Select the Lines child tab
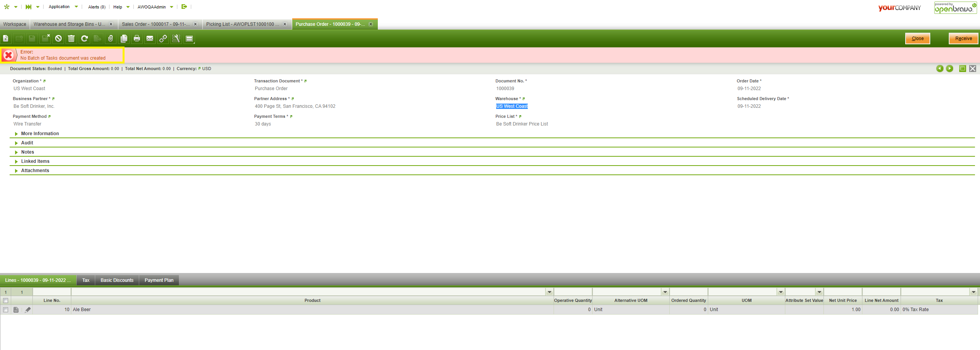This screenshot has height=350, width=980. click(x=38, y=280)
